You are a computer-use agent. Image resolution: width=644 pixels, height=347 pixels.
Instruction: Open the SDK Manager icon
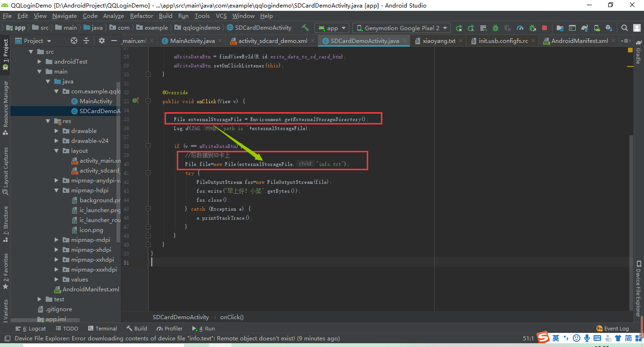[x=609, y=28]
